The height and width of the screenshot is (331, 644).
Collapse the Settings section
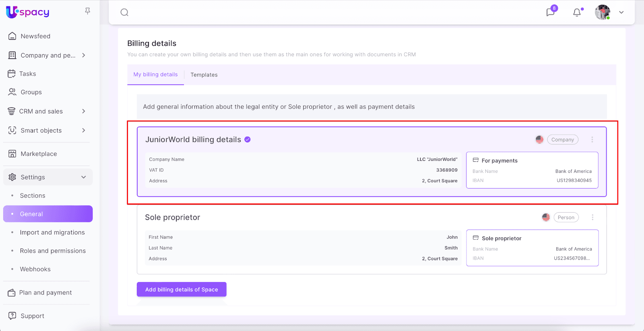[84, 177]
